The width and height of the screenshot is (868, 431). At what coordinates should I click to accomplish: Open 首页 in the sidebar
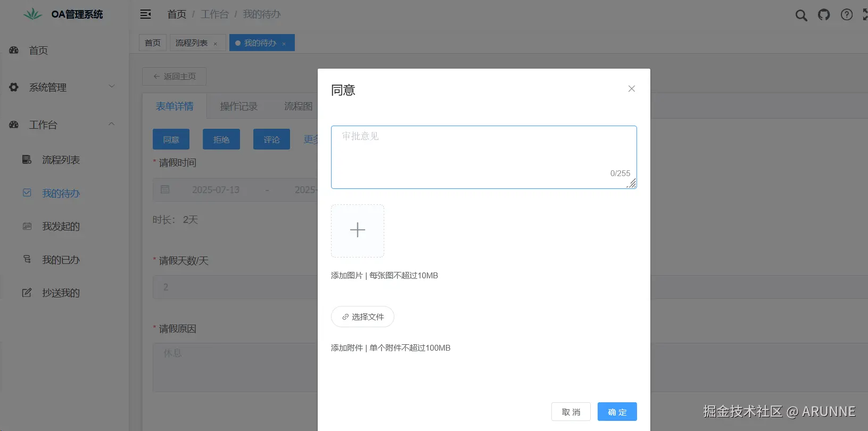[64, 50]
